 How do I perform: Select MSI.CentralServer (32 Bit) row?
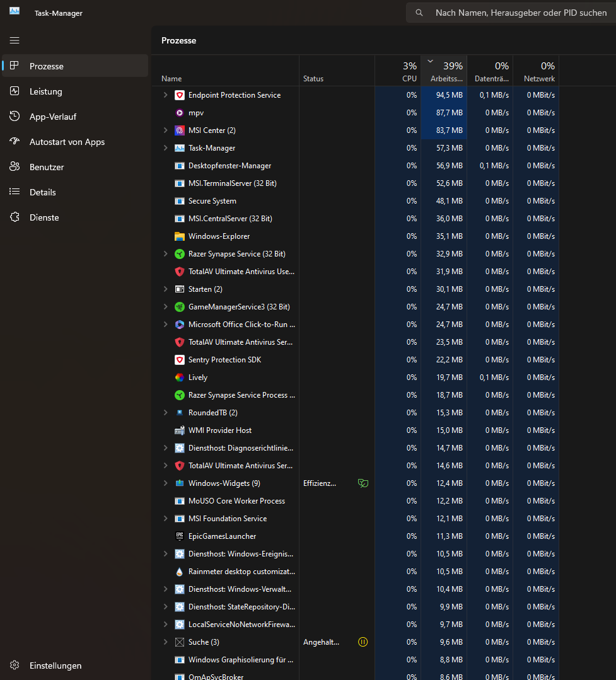pos(355,219)
